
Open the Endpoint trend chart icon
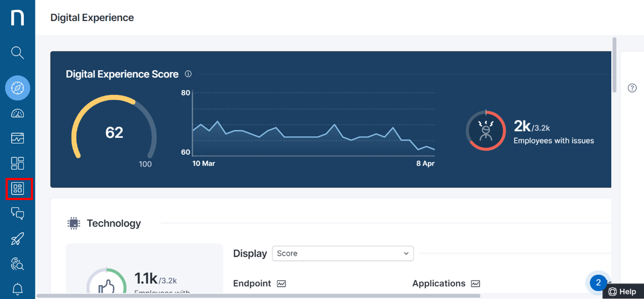(281, 284)
